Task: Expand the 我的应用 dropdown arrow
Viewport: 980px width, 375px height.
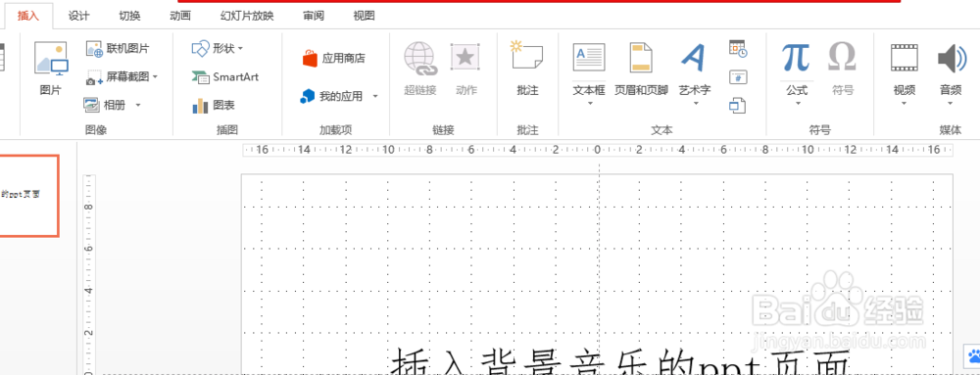Action: pos(375,96)
